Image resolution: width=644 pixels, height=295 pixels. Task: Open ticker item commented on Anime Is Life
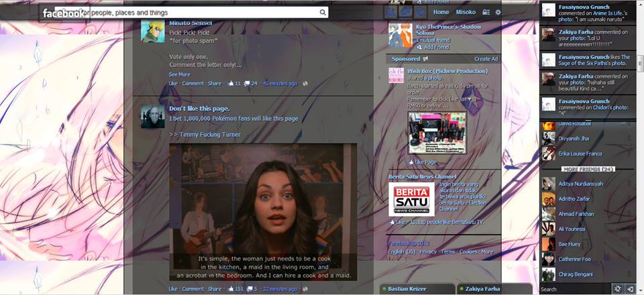click(588, 13)
